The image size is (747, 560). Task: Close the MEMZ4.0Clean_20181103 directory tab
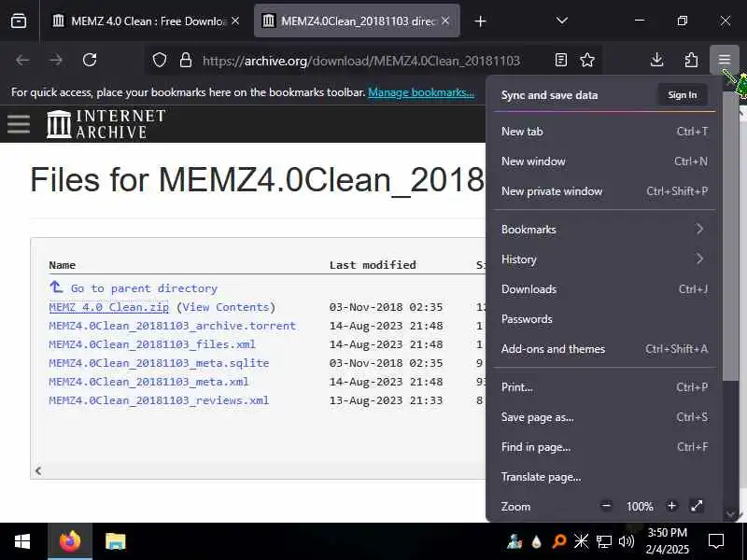click(445, 21)
